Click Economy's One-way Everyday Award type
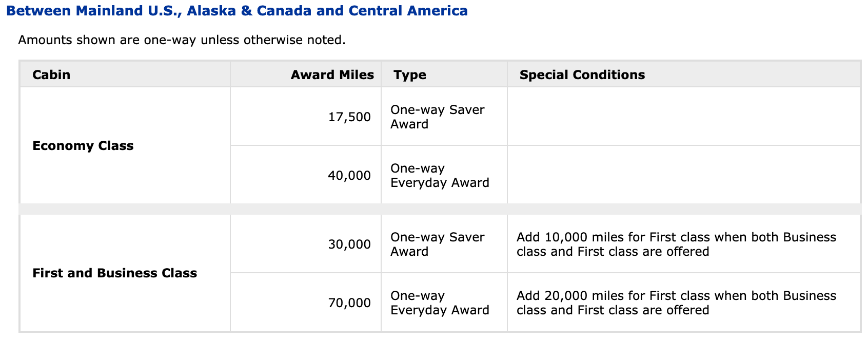This screenshot has width=868, height=339. point(440,176)
